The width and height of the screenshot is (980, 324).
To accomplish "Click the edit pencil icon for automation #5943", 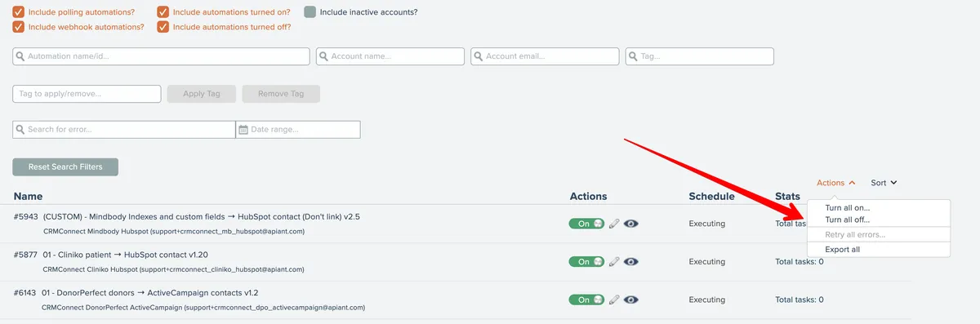I will pos(614,223).
